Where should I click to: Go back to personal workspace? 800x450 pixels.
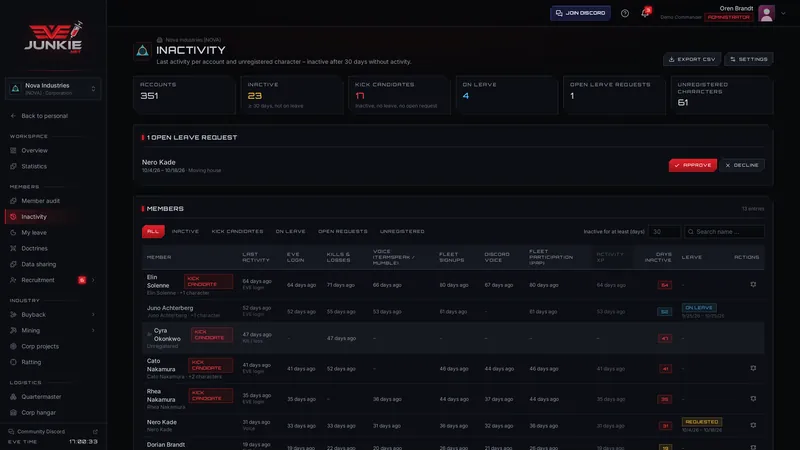[x=39, y=116]
